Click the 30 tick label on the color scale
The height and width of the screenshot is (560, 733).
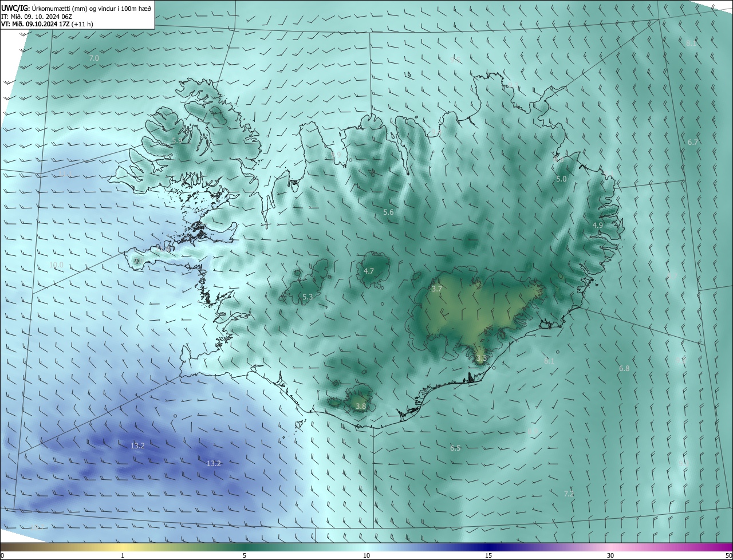pyautogui.click(x=610, y=556)
